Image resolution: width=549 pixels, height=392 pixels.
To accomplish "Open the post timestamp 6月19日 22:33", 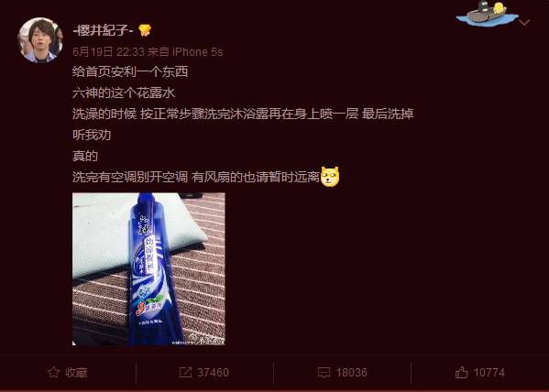I will pos(108,52).
